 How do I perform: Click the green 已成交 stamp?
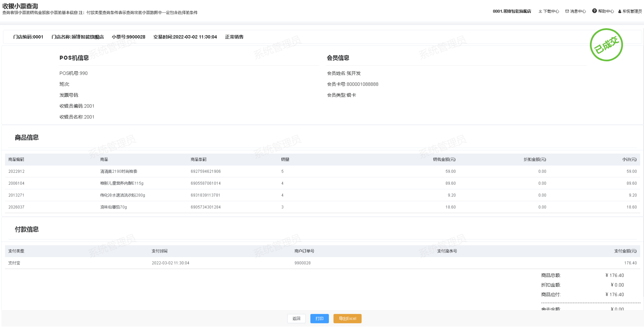(x=606, y=45)
